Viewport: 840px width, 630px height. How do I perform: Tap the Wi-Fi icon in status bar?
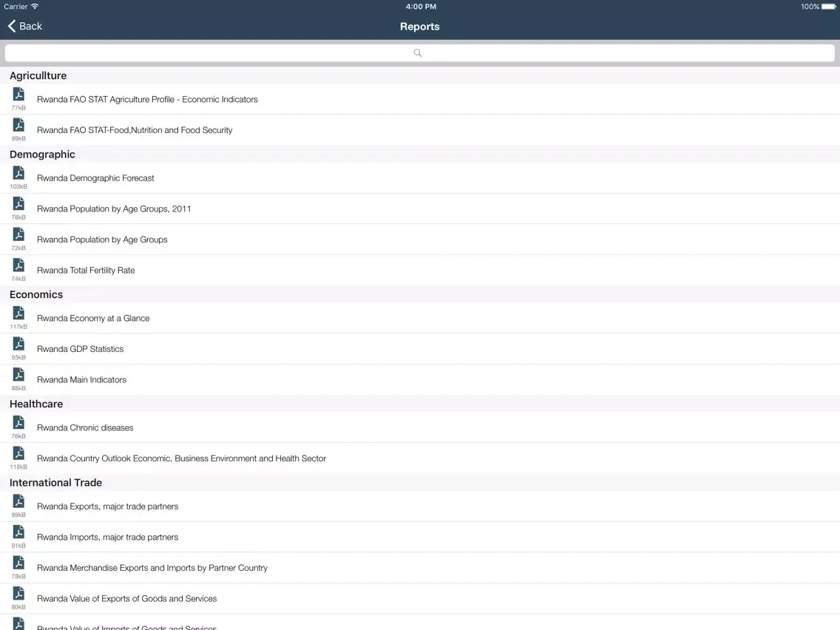click(35, 7)
